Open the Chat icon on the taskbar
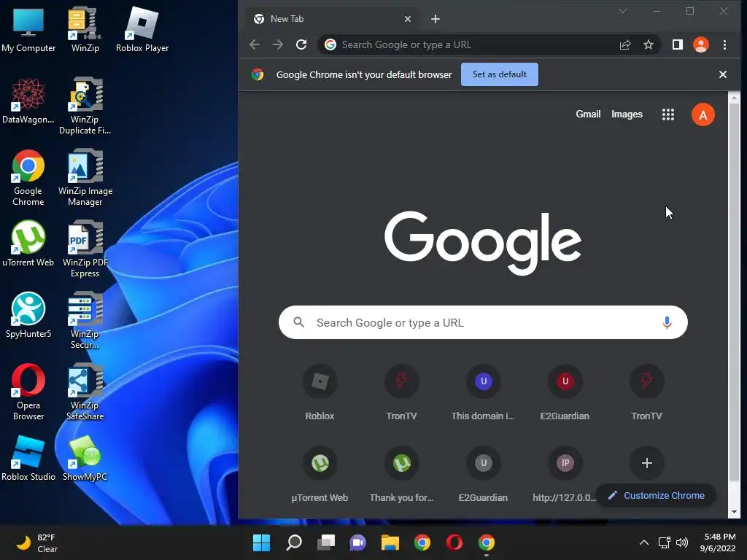The height and width of the screenshot is (560, 747). click(357, 542)
